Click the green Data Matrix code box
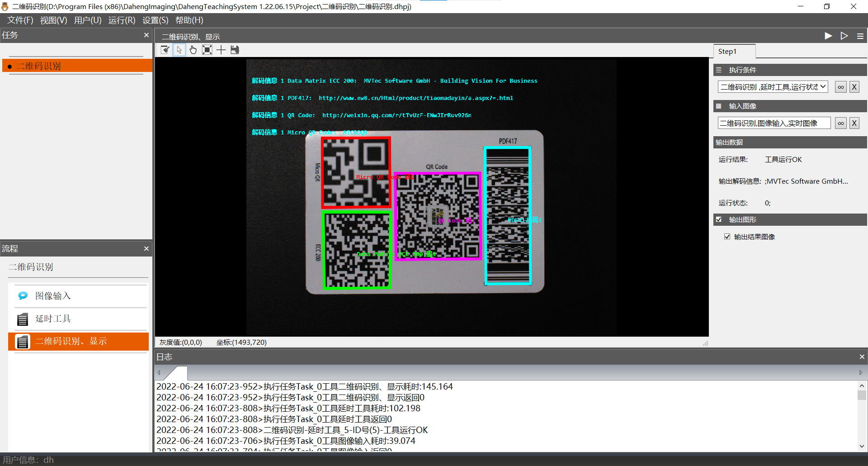868x466 pixels. pyautogui.click(x=357, y=250)
